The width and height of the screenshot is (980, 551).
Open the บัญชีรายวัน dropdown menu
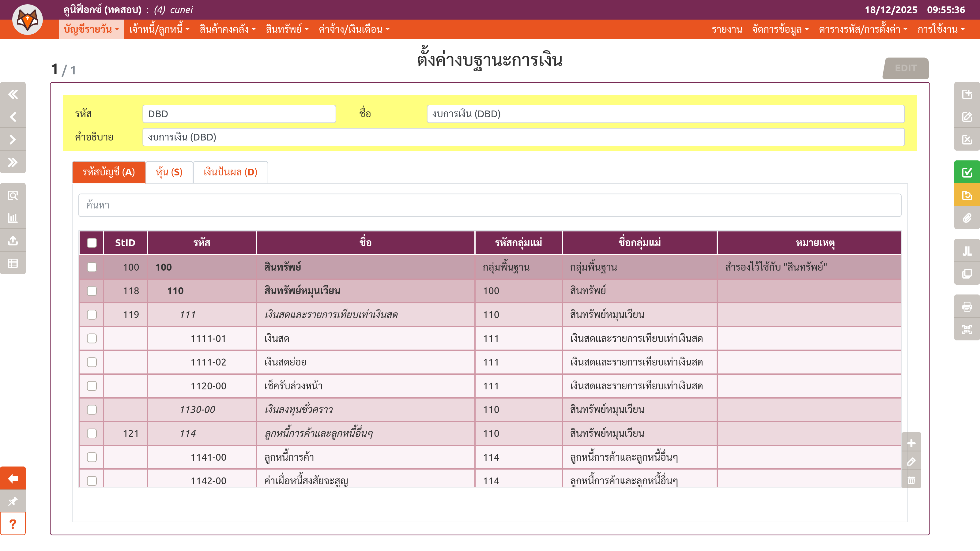pos(91,29)
